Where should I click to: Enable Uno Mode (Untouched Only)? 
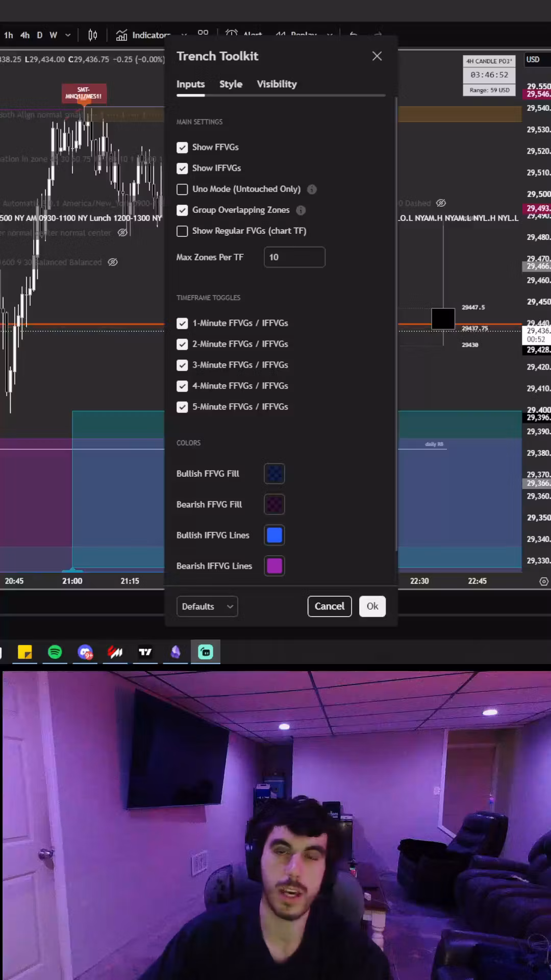pyautogui.click(x=182, y=189)
